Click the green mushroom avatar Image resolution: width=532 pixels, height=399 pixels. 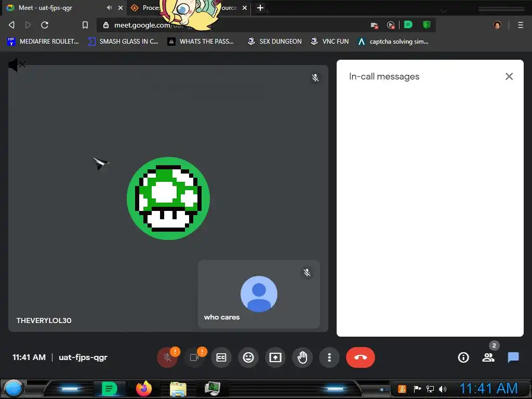pyautogui.click(x=168, y=198)
